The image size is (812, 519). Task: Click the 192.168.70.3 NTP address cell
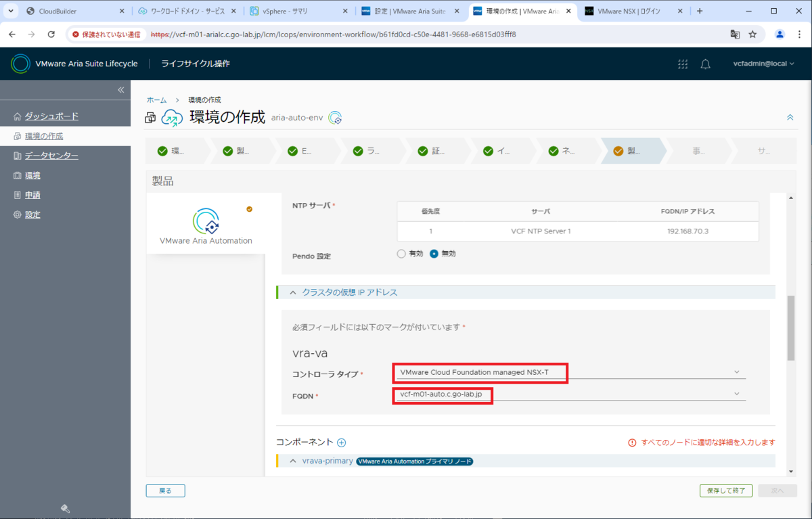tap(687, 231)
